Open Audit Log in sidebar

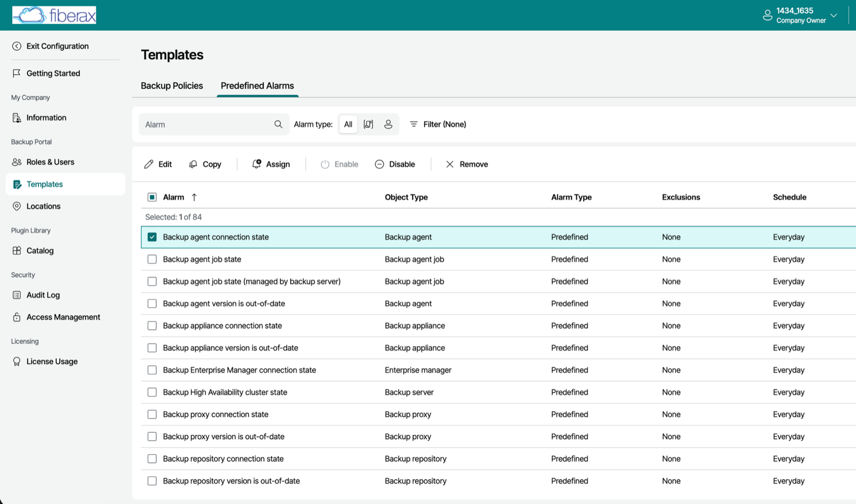(x=43, y=295)
